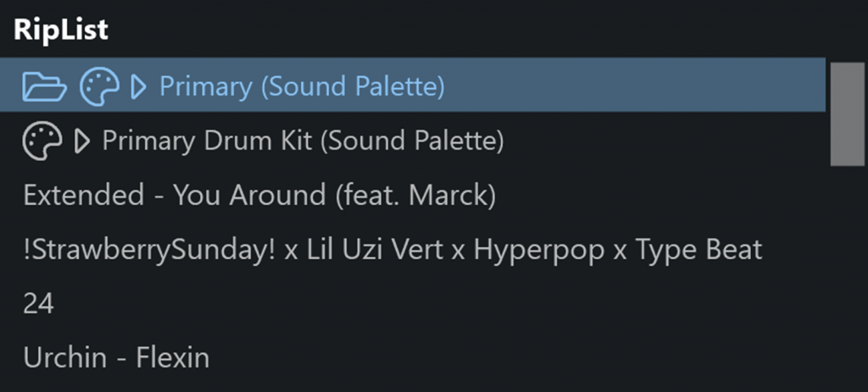
Task: Click the gray scrollbar thumb
Action: tap(848, 114)
